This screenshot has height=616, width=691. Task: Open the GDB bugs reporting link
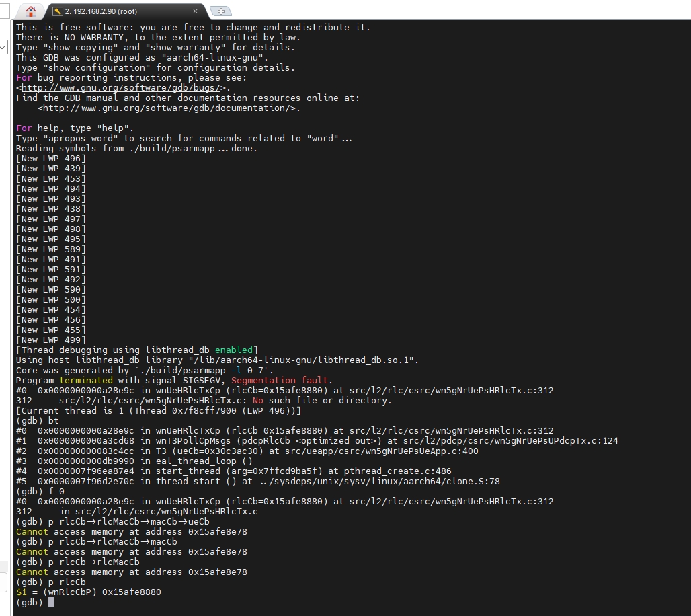(x=123, y=88)
